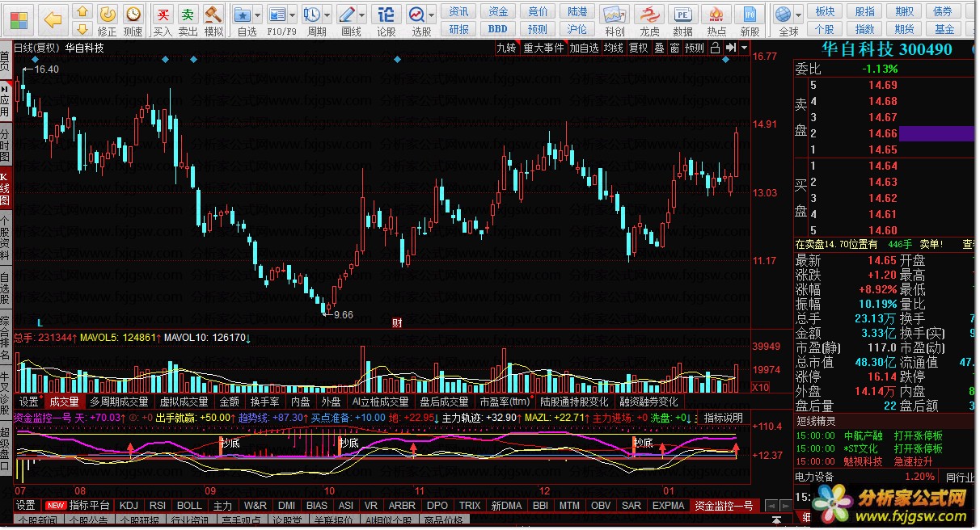
Task: Toggle the 预测 forecast on chart toolbar
Action: pos(695,48)
